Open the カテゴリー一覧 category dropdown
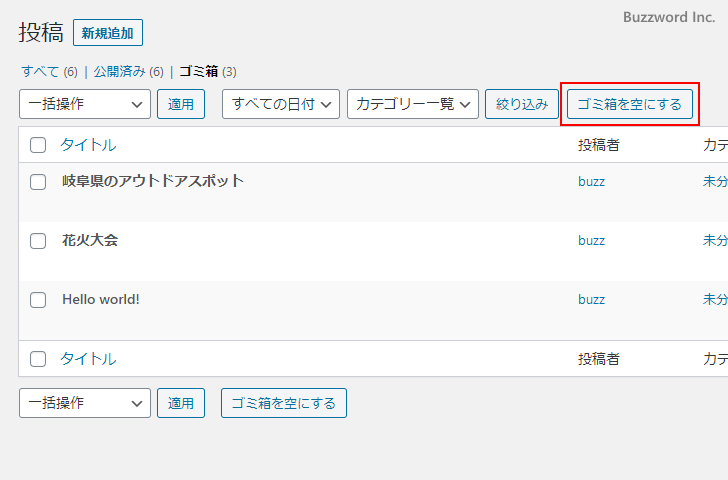Image resolution: width=728 pixels, height=480 pixels. 412,104
